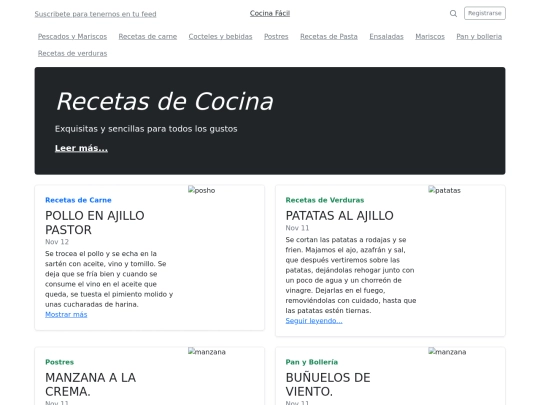The width and height of the screenshot is (540, 405).
Task: Click Seguir leyendo under Patatas al Ajillo
Action: click(314, 321)
